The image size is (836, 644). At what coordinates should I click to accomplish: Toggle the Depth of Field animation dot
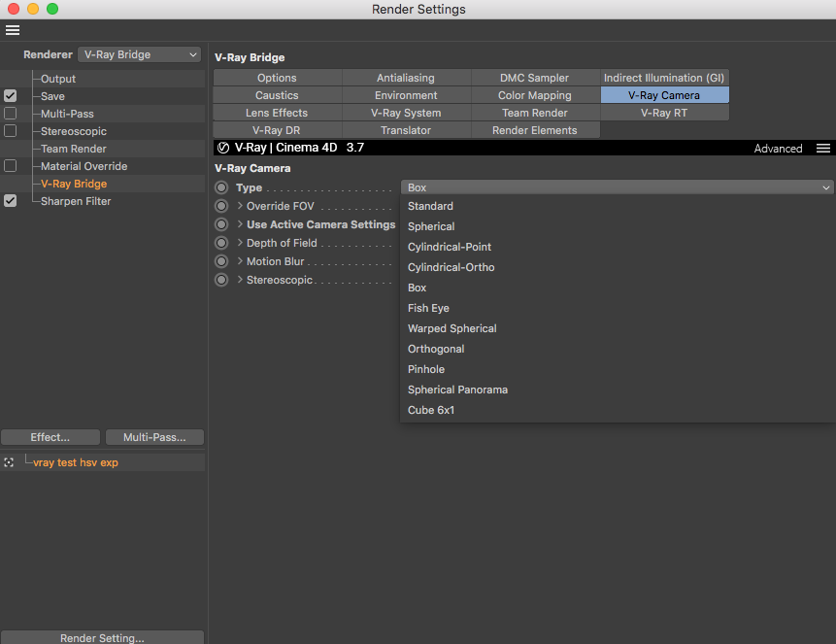click(221, 243)
